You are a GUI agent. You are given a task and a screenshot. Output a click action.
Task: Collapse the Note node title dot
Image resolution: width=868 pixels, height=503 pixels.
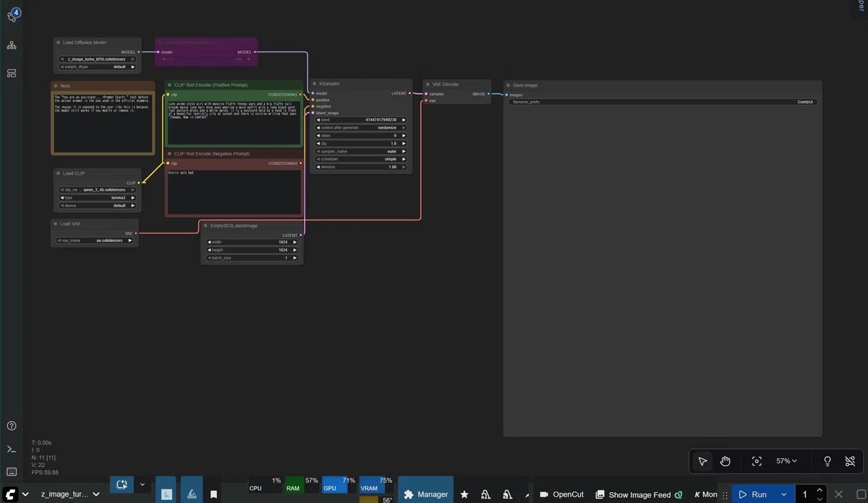(x=56, y=86)
